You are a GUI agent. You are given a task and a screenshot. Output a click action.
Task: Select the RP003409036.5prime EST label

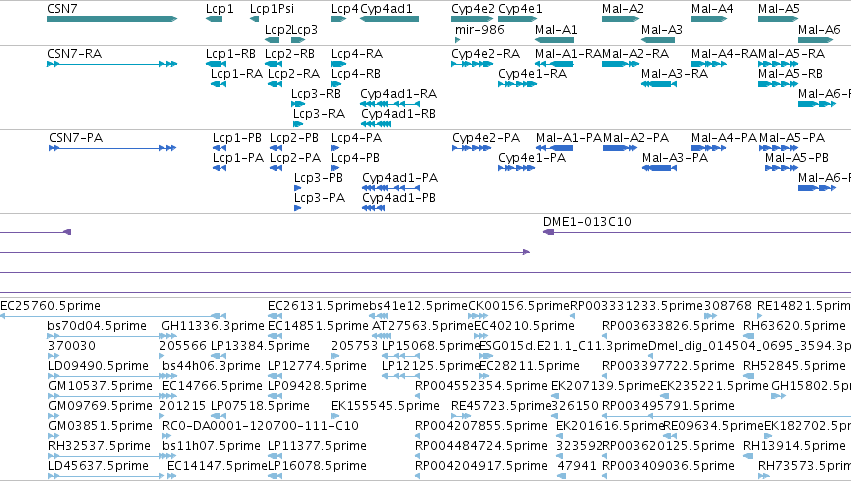point(669,467)
